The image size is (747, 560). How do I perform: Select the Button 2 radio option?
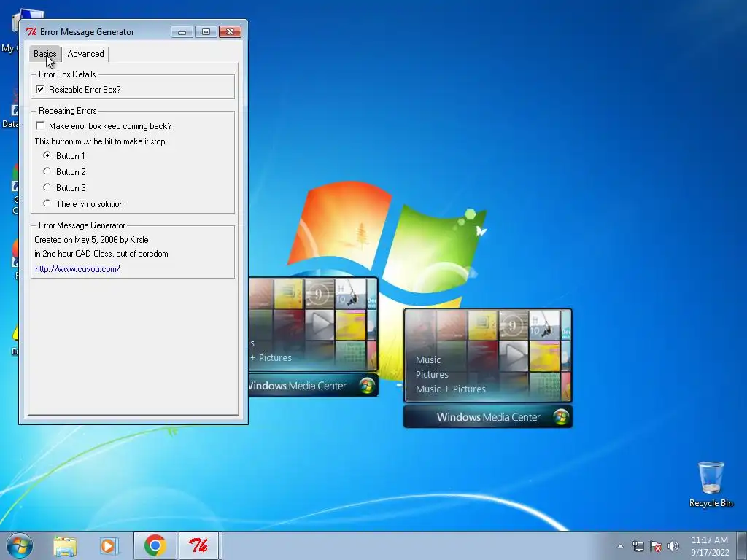pyautogui.click(x=47, y=171)
